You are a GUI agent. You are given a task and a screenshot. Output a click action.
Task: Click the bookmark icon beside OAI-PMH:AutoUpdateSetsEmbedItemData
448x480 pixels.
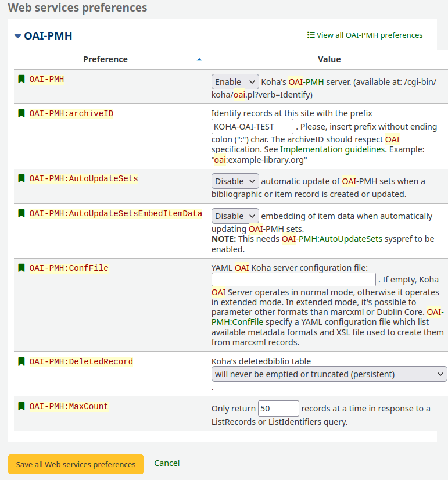click(21, 213)
